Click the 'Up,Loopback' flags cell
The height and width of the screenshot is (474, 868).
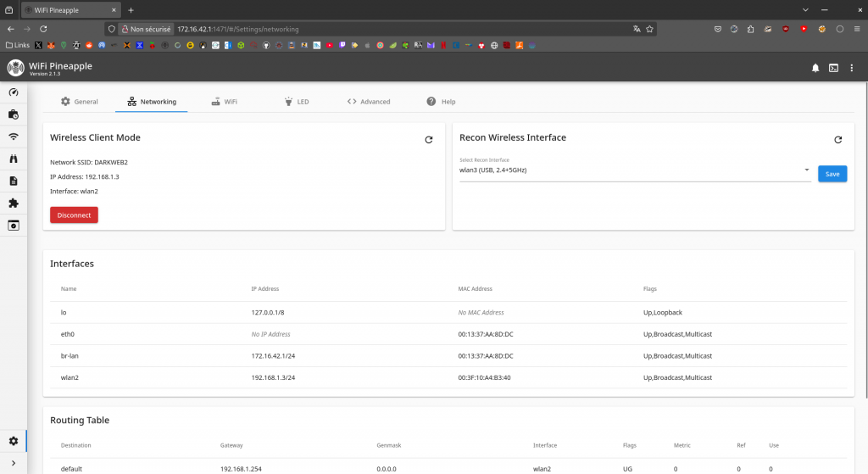coord(663,312)
